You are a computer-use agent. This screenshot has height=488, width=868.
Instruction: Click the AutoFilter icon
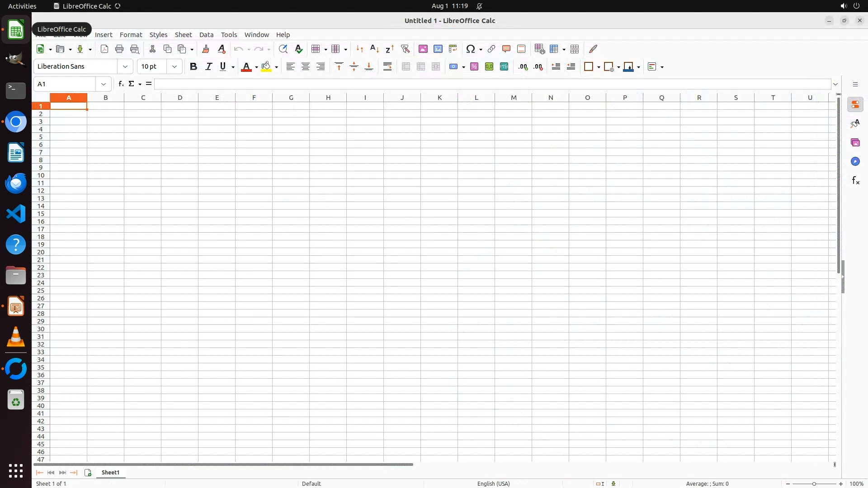click(405, 49)
